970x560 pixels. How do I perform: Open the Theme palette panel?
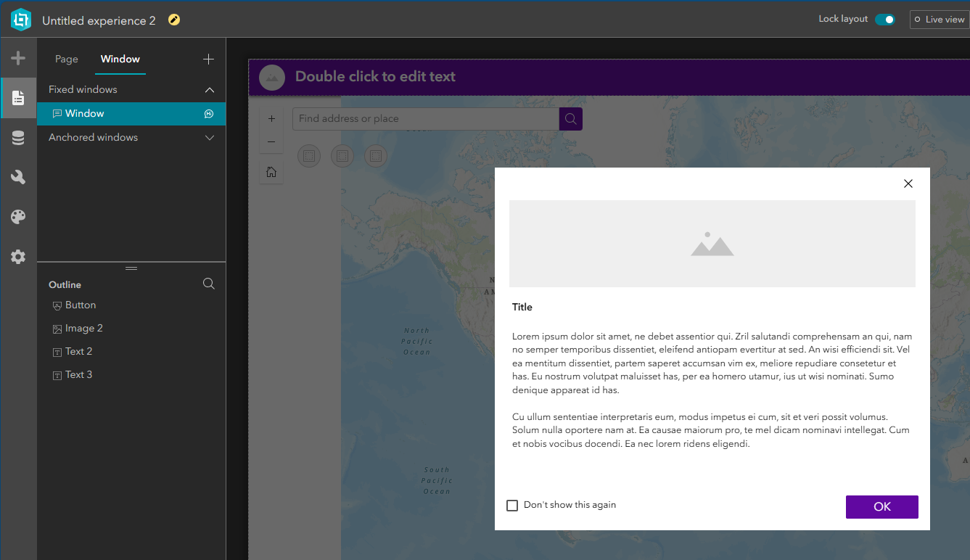pyautogui.click(x=18, y=216)
